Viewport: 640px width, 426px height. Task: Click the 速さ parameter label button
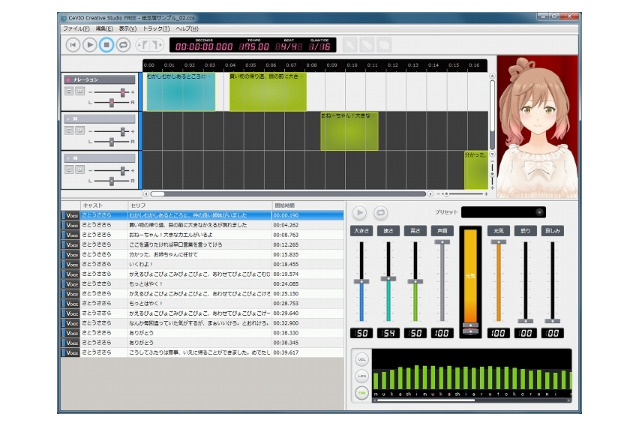coord(388,231)
